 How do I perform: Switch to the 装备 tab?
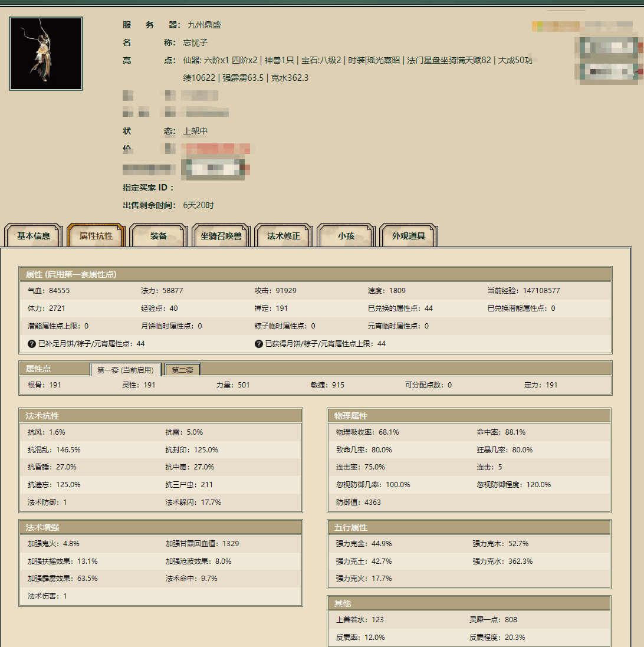(x=159, y=235)
